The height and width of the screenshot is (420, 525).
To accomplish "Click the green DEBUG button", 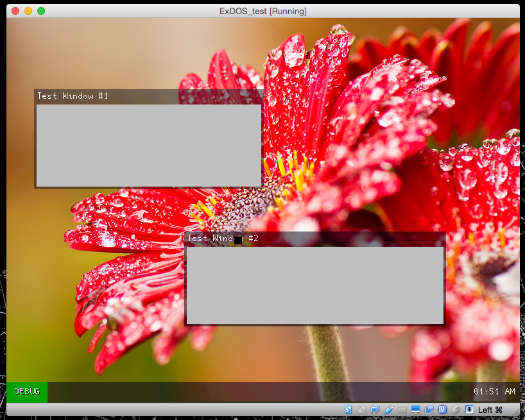I will click(27, 392).
